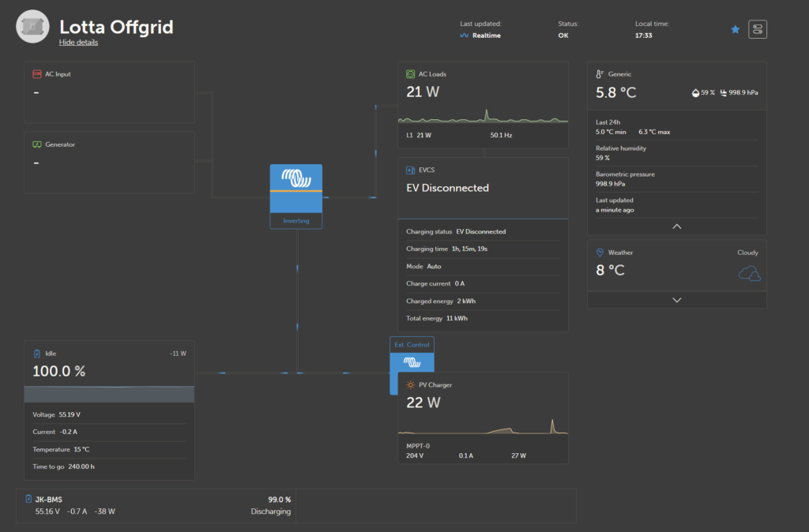Click the AC Loads power graph
809x532 pixels.
click(483, 117)
